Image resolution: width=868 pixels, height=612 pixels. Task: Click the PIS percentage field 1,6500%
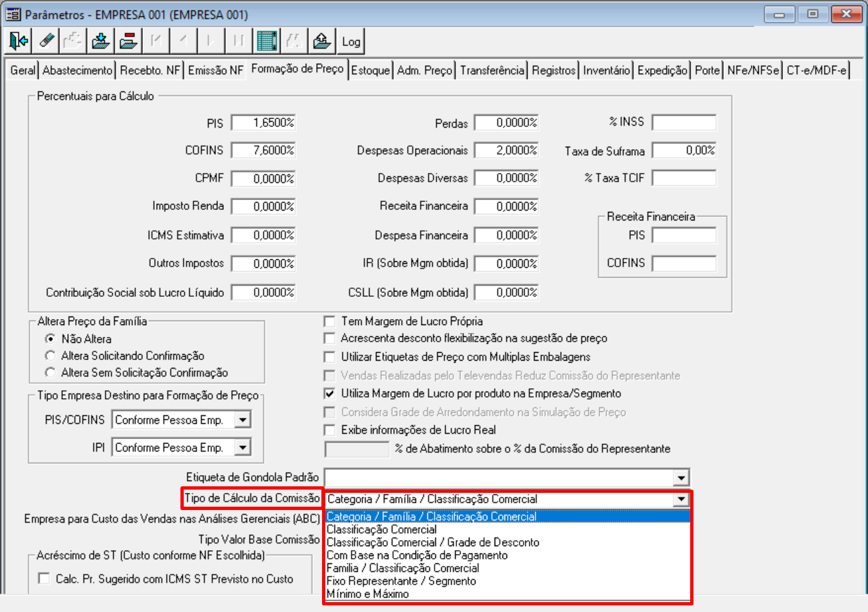click(263, 122)
